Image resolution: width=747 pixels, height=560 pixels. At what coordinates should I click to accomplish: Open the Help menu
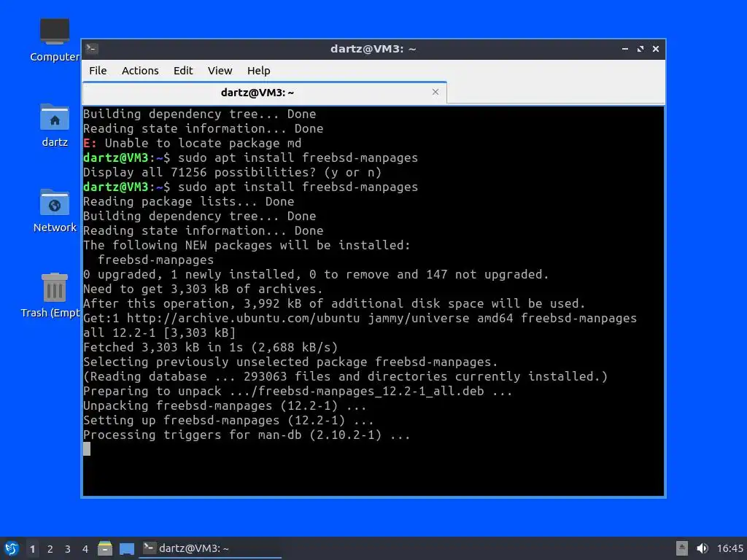click(259, 71)
